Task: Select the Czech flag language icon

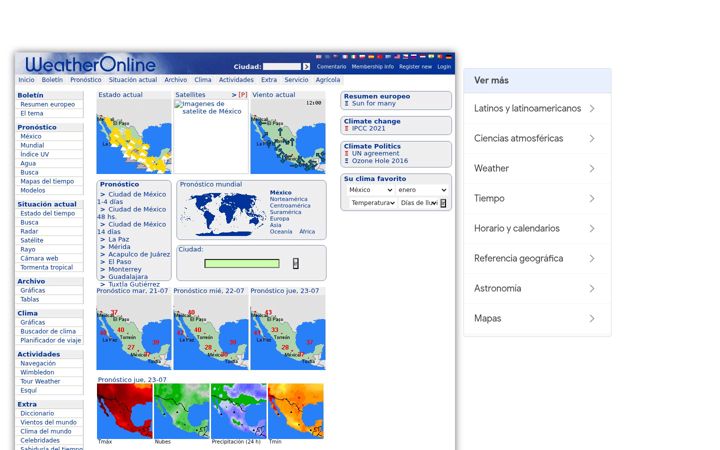Action: point(405,56)
